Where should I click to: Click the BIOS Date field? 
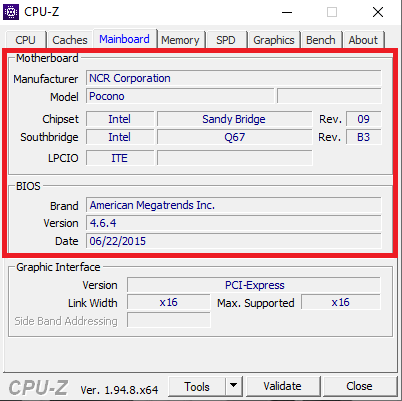[x=234, y=241]
